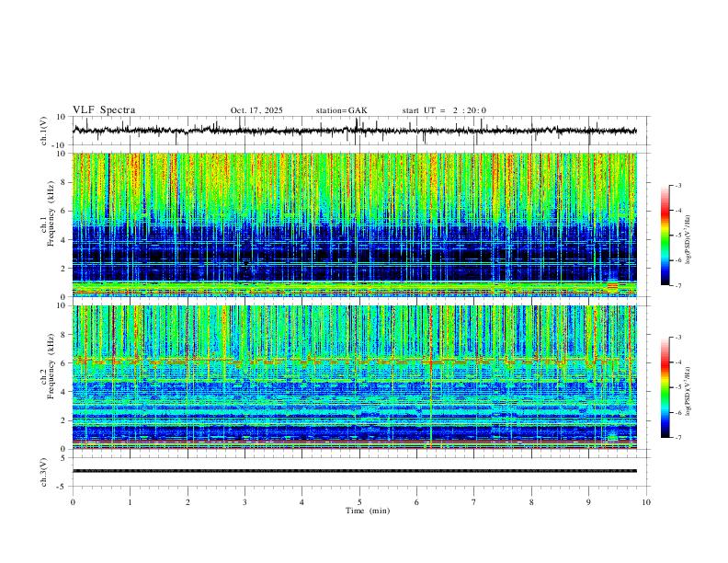Click the ch.1 PSD color scale bar
The height and width of the screenshot is (563, 728).
coord(665,236)
